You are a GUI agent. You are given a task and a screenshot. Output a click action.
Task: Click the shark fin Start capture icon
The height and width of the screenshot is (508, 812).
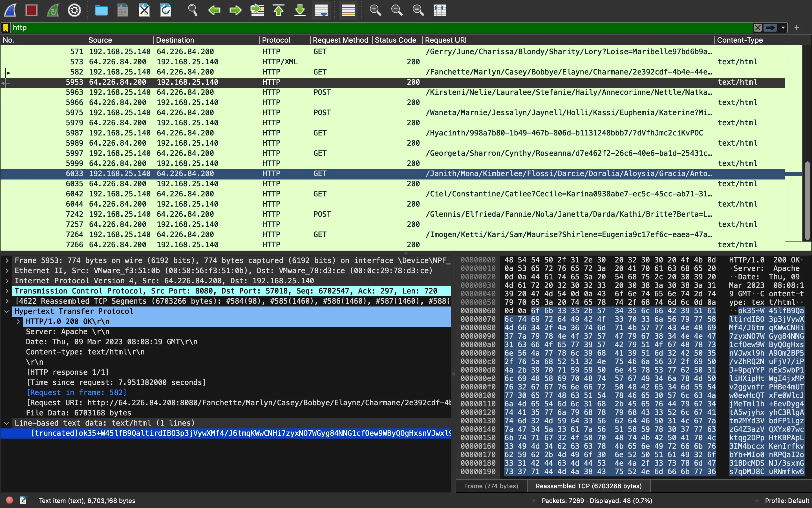coord(10,10)
